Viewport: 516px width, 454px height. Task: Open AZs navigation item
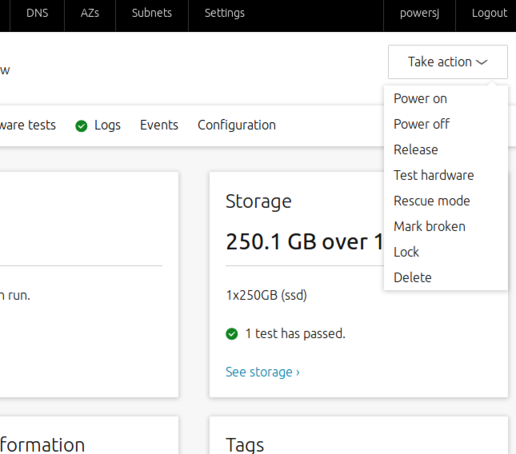(x=90, y=13)
